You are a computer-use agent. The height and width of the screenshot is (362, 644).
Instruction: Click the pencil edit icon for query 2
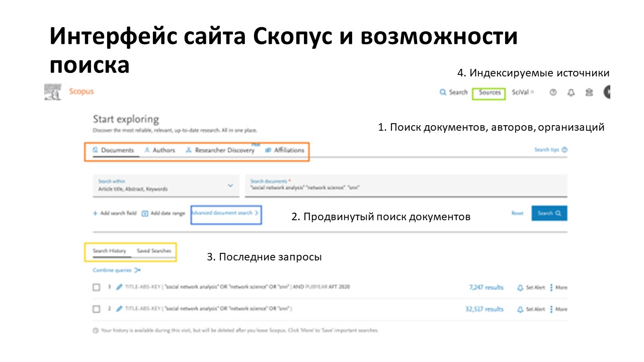pos(119,309)
